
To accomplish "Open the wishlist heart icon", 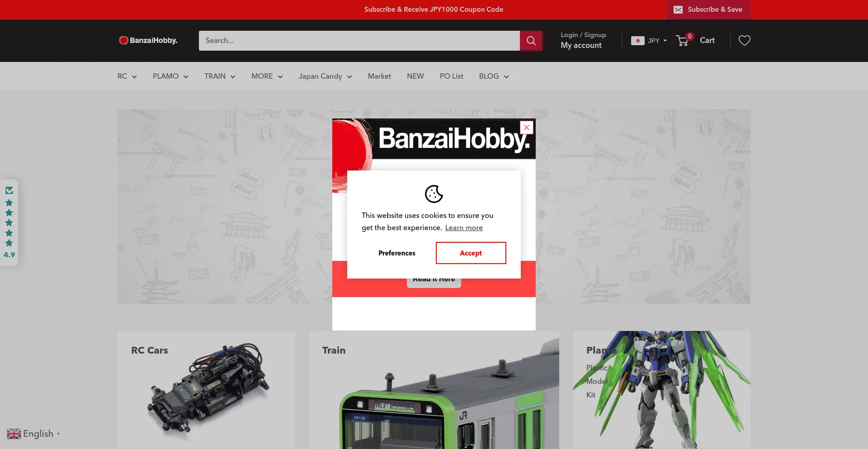I will pos(744,41).
